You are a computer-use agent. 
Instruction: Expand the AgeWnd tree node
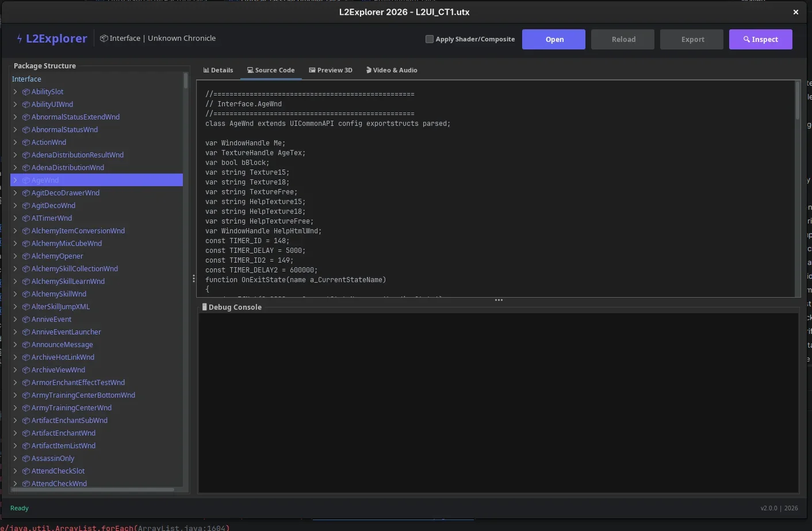coord(16,180)
